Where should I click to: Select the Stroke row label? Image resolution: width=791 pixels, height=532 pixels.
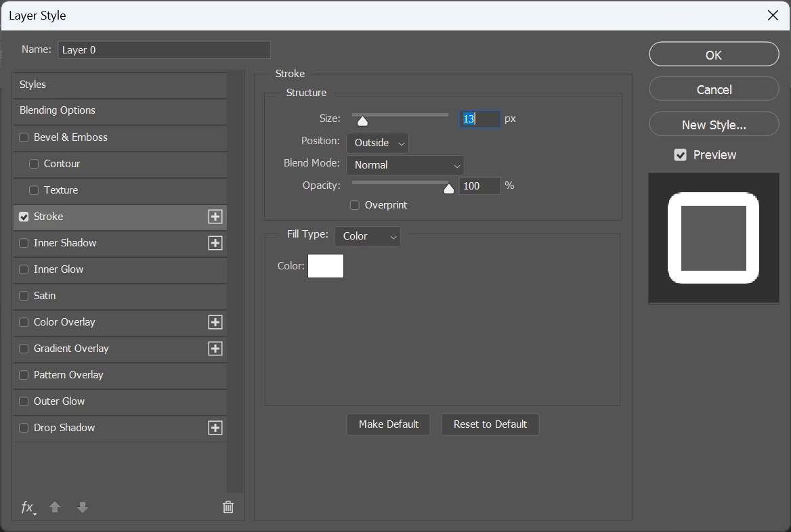pos(49,217)
